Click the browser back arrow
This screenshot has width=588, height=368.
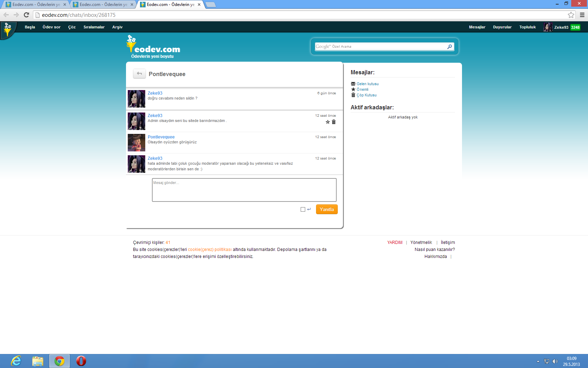click(x=6, y=15)
